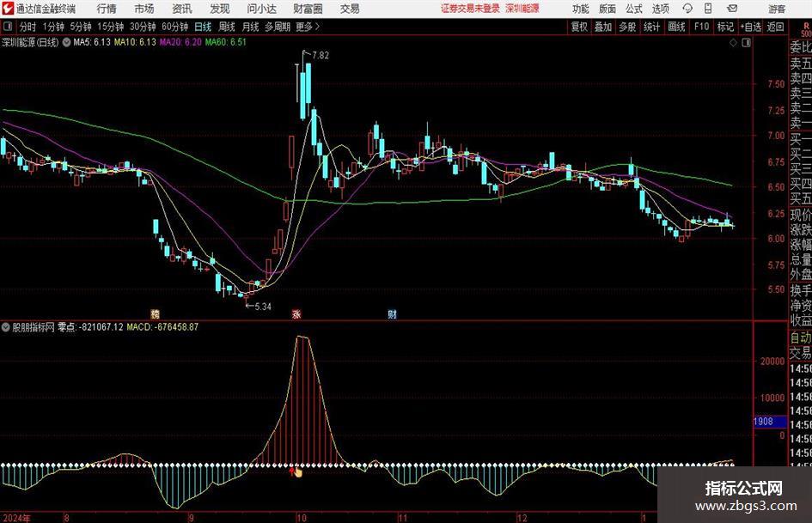Click the 返回 back button
812x523 pixels.
point(776,27)
